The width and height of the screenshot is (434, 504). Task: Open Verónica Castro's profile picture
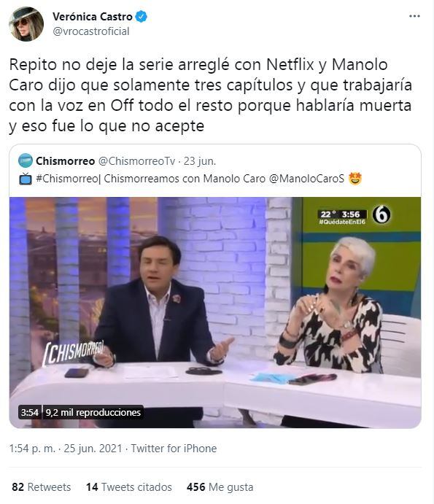coord(26,24)
